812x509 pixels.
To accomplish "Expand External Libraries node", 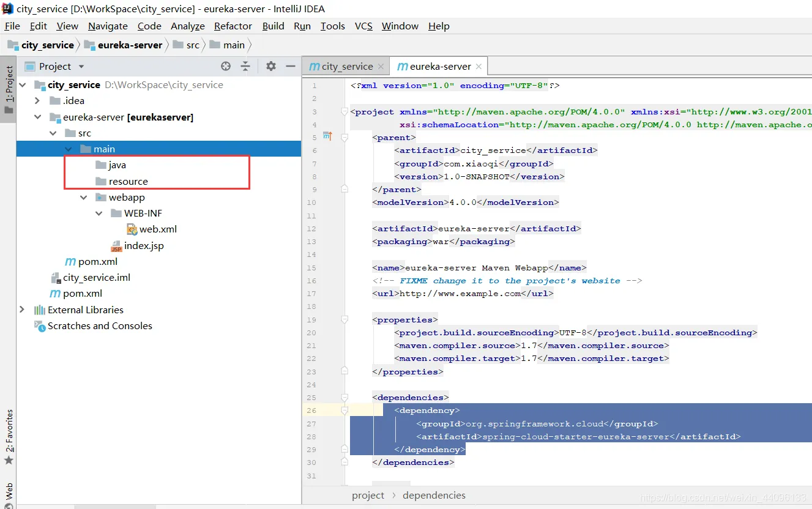I will click(x=23, y=310).
